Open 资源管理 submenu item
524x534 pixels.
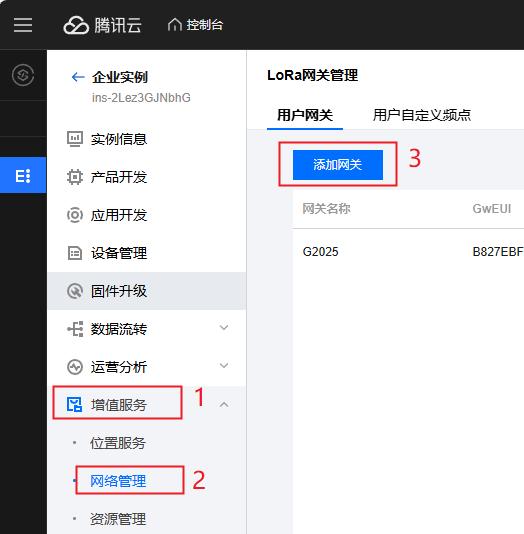(x=118, y=519)
